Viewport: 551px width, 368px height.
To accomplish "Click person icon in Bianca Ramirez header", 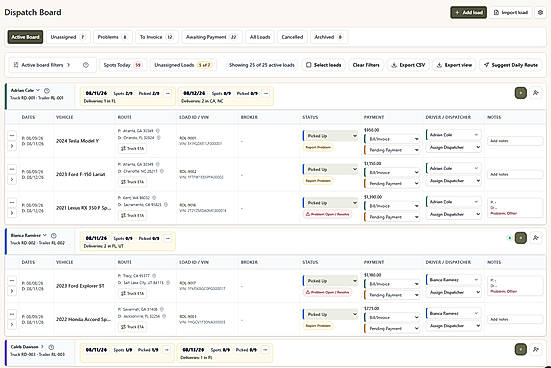I will coord(536,238).
